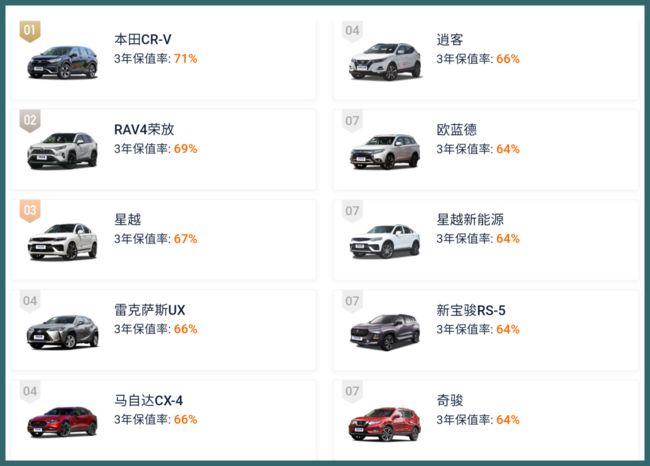
Task: Open the RAV4荣放 car photo
Action: [x=63, y=150]
